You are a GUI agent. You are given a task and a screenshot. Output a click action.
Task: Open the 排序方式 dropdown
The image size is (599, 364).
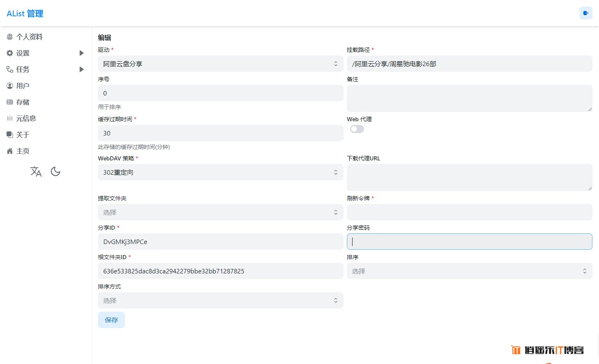point(221,300)
